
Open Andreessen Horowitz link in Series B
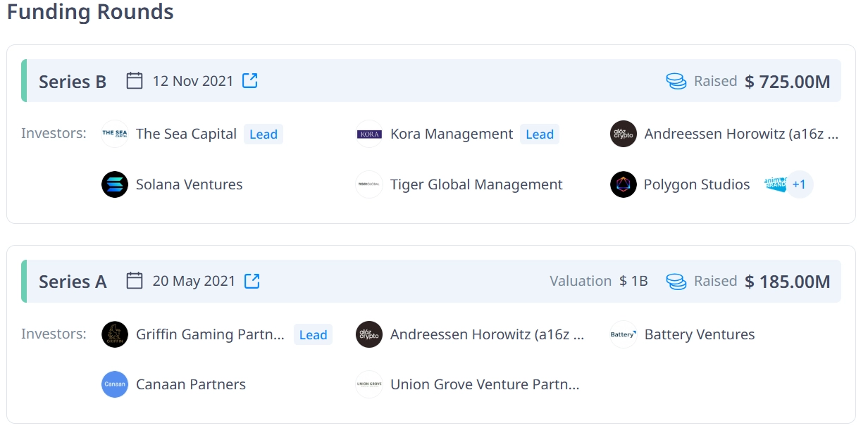[741, 134]
